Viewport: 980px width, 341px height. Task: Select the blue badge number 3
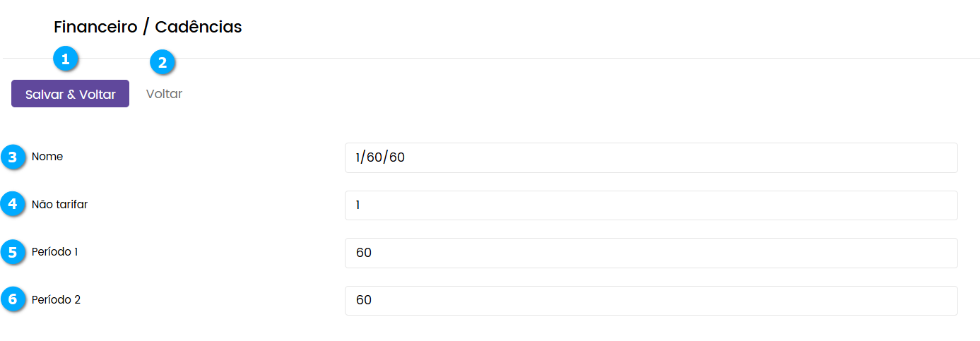13,157
